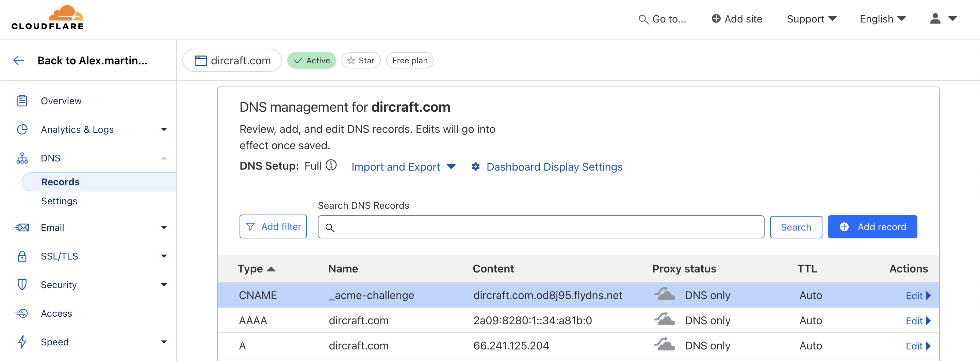Open the Email menu label

point(52,227)
